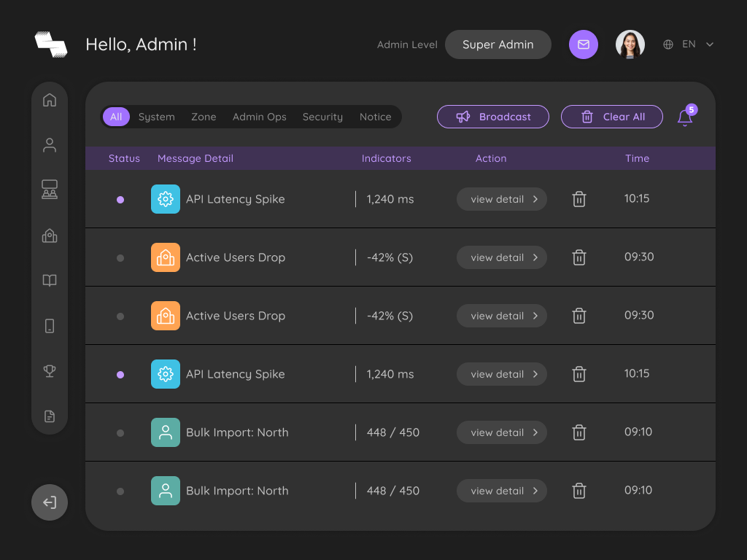This screenshot has width=747, height=560.
Task: Switch to the Admin Ops tab
Action: [x=260, y=117]
